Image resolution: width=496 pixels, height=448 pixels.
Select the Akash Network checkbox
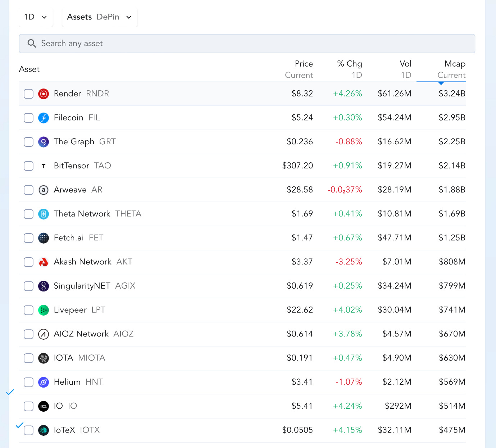pos(28,262)
